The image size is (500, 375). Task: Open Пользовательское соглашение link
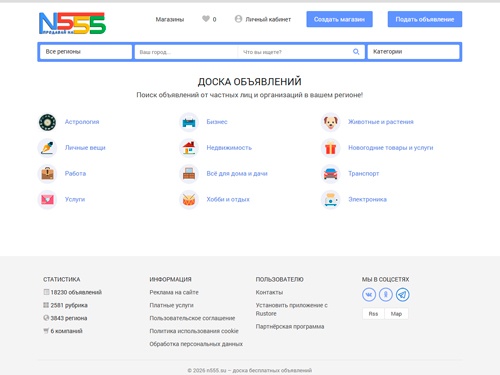pos(192,318)
